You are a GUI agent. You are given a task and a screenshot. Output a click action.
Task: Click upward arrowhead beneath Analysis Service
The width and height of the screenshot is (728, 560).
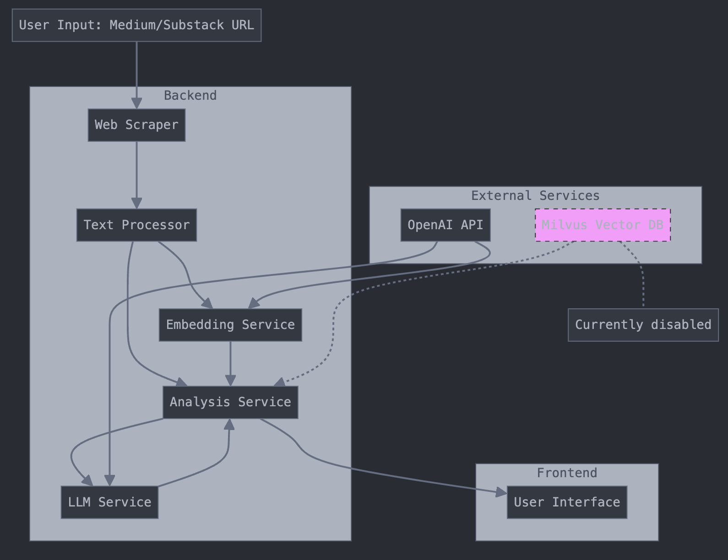coord(229,424)
